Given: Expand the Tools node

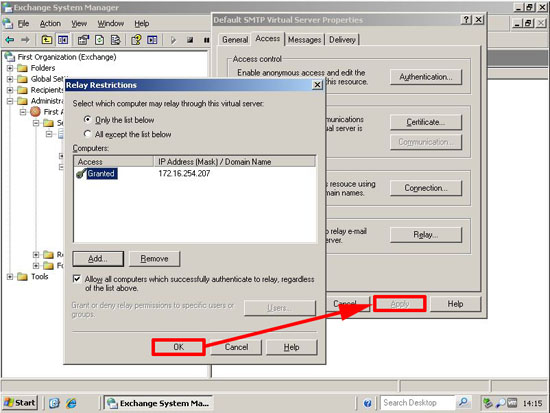Looking at the screenshot, I should coord(10,277).
